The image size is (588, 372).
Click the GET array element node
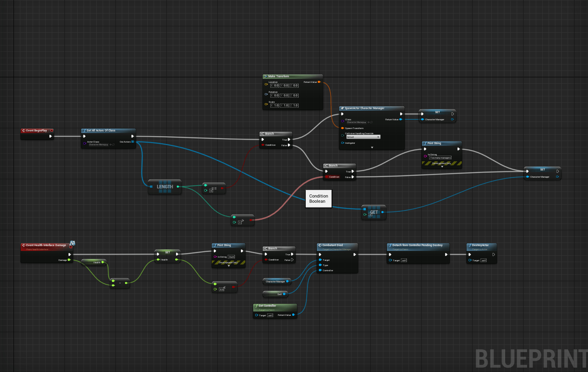tap(374, 212)
